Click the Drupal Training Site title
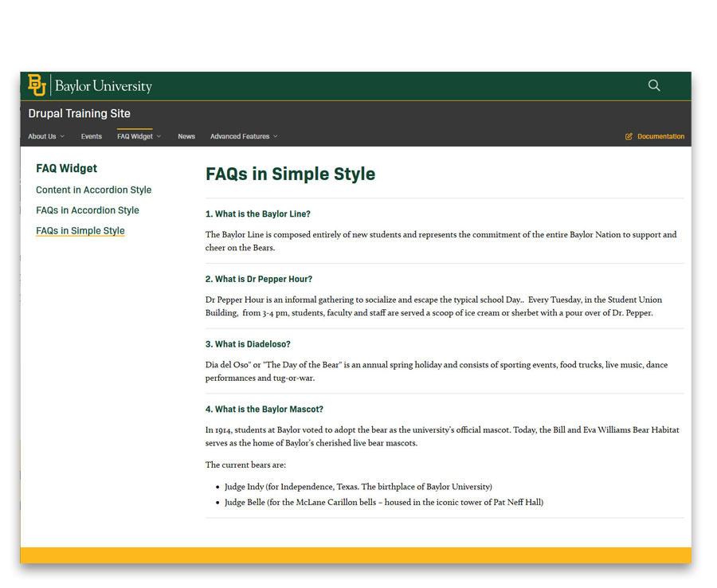This screenshot has height=588, width=717. click(79, 113)
